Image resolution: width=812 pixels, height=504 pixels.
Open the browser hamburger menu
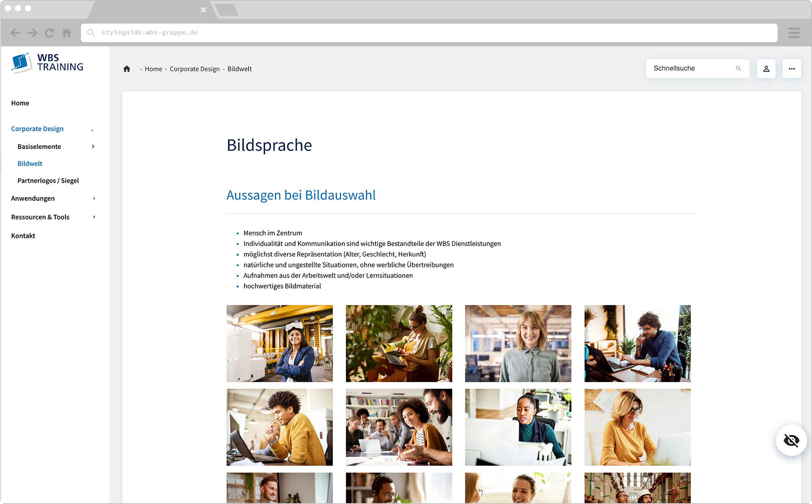(x=794, y=33)
